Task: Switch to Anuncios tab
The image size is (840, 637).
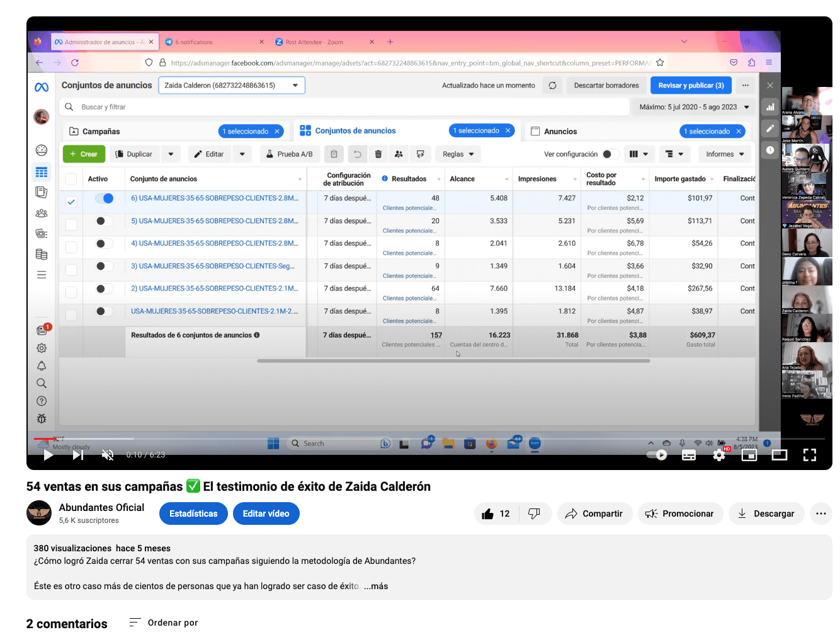Action: 560,132
